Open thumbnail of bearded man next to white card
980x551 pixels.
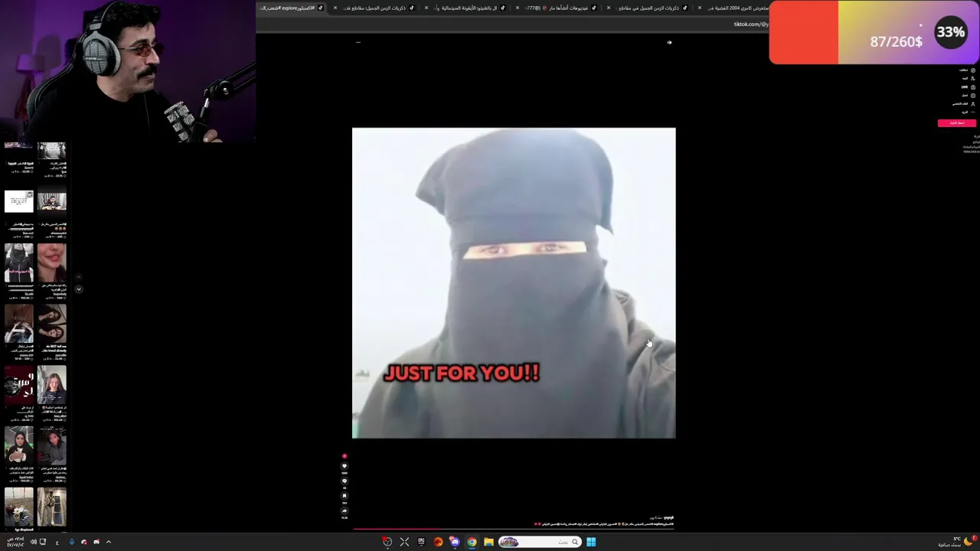tap(52, 201)
